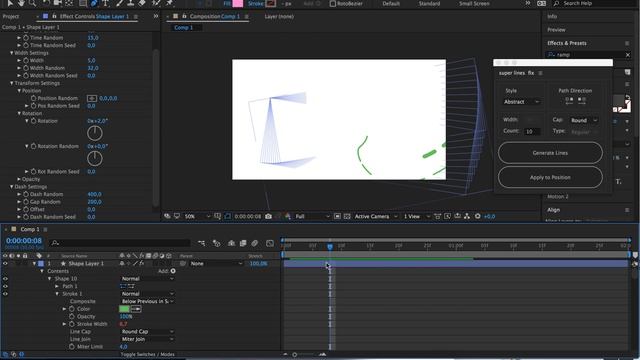Click the Effects & Presets panel menu icon

(627, 43)
